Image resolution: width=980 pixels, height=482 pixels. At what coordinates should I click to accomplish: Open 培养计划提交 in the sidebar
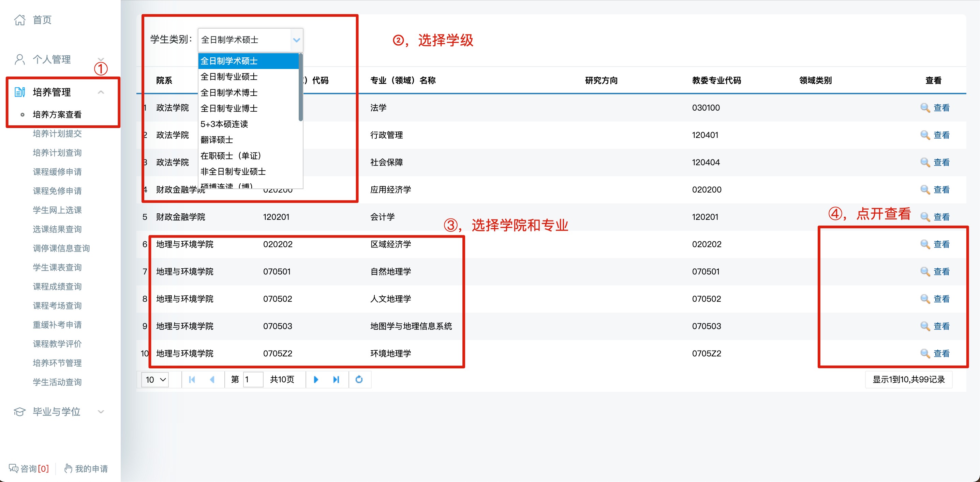pyautogui.click(x=57, y=133)
